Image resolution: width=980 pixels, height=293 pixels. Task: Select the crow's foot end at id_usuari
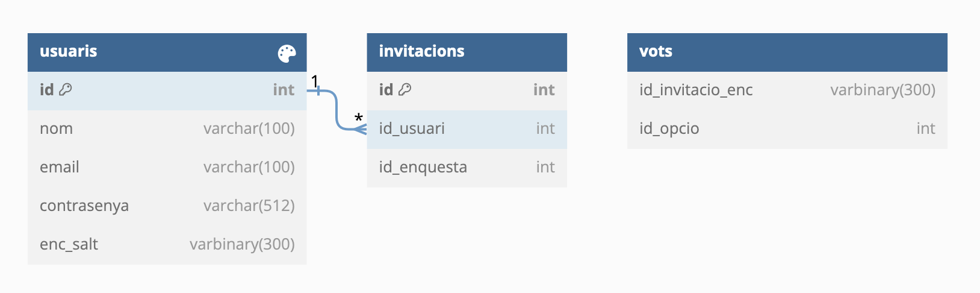(x=360, y=128)
